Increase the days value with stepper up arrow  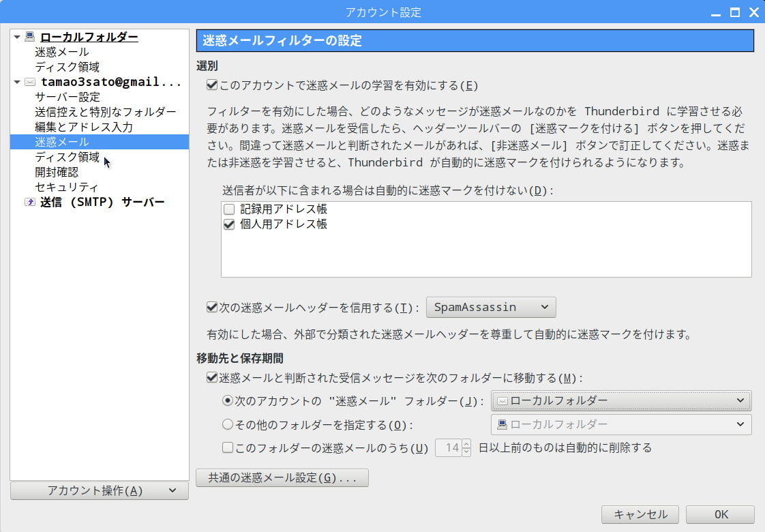(466, 443)
